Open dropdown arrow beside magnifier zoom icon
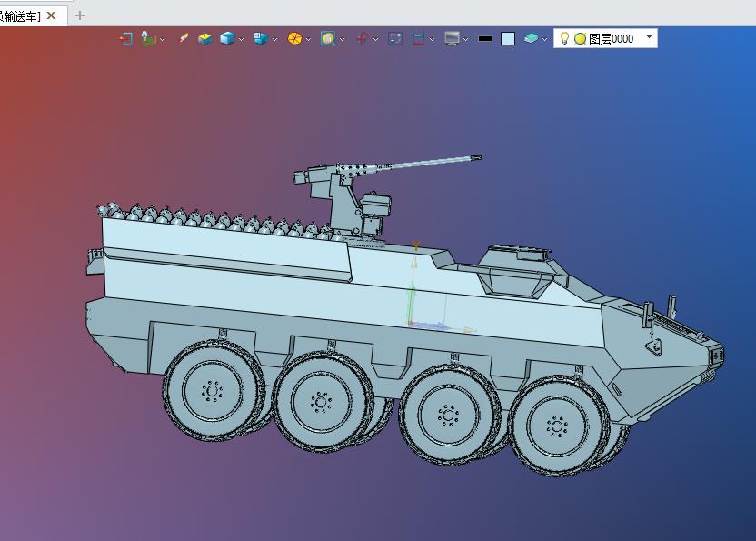 coord(342,40)
